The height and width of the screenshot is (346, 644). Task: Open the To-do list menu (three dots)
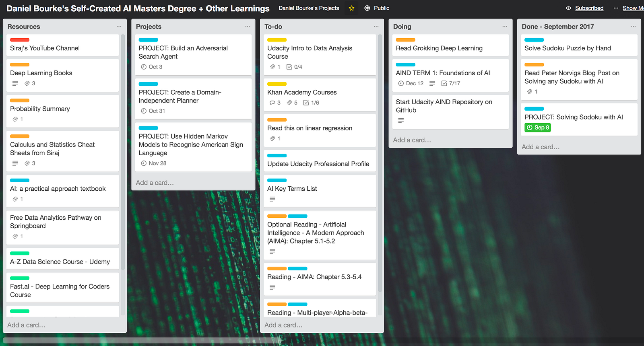[x=376, y=27]
